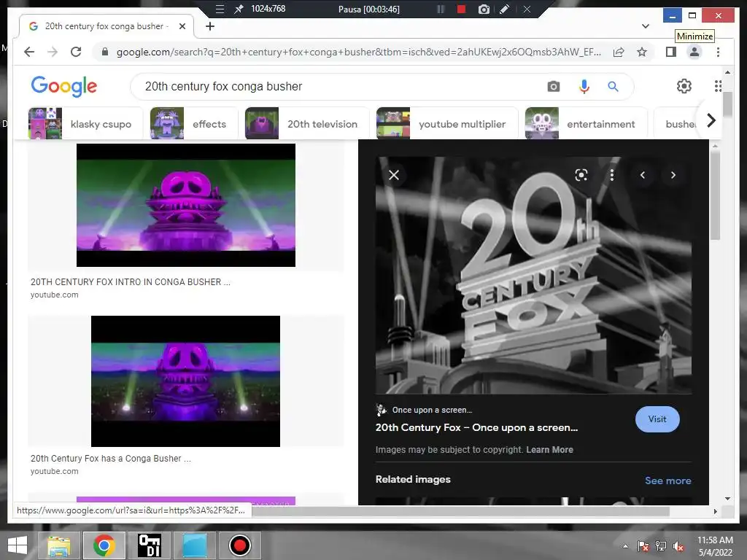Share this page icon

[x=619, y=52]
